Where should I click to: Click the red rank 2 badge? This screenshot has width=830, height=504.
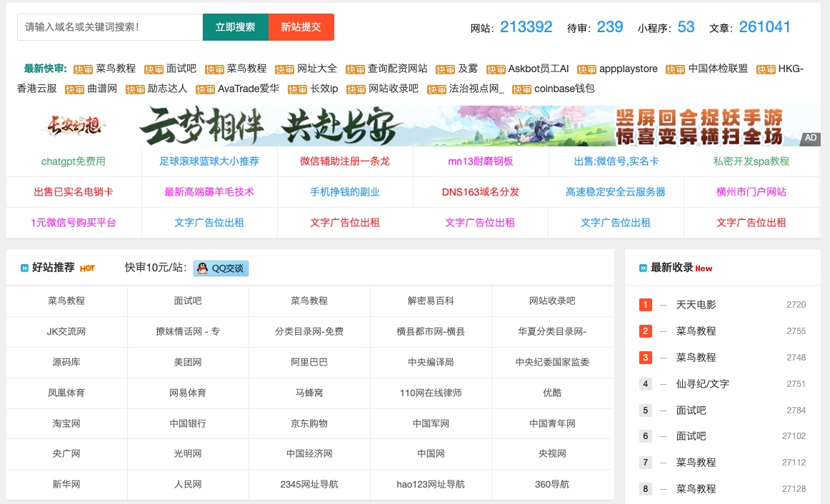pos(645,331)
